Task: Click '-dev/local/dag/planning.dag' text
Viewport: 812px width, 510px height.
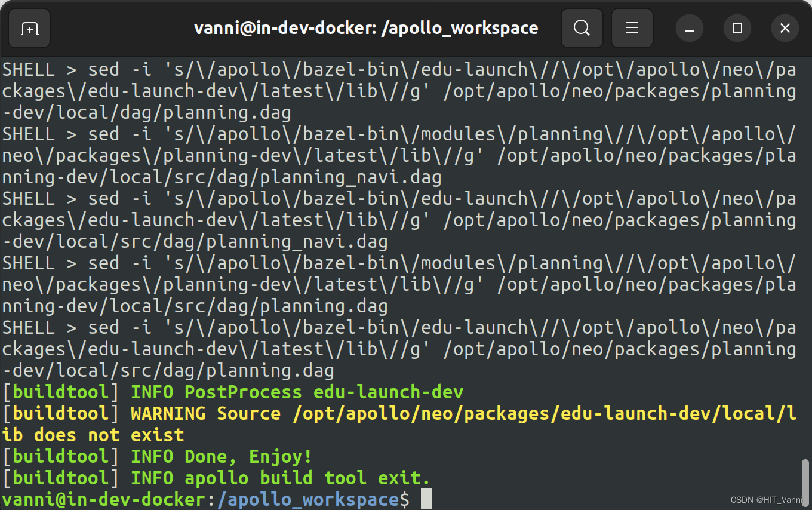Action: click(x=147, y=113)
